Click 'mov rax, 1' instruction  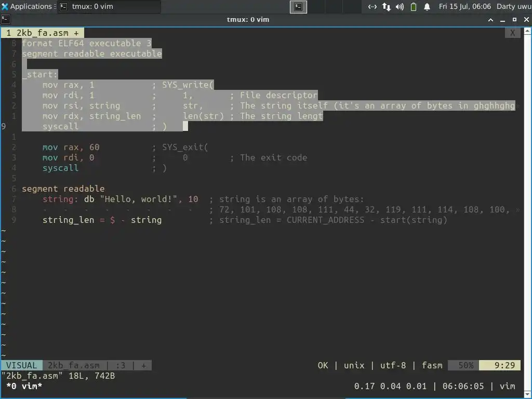[x=68, y=85]
